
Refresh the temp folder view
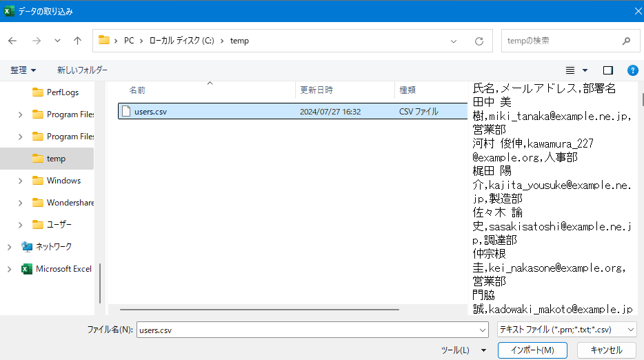[x=479, y=41]
